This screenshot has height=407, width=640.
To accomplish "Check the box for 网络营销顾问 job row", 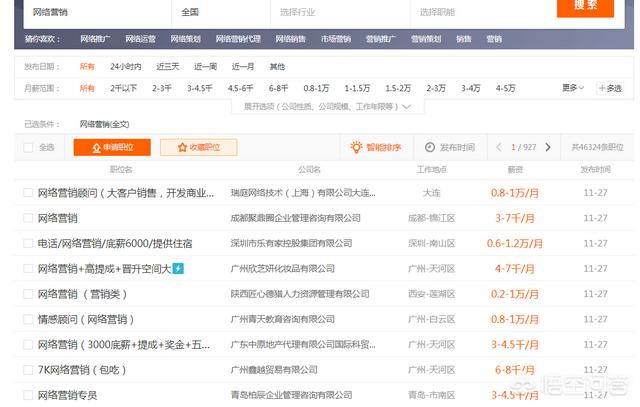I will pos(28,191).
